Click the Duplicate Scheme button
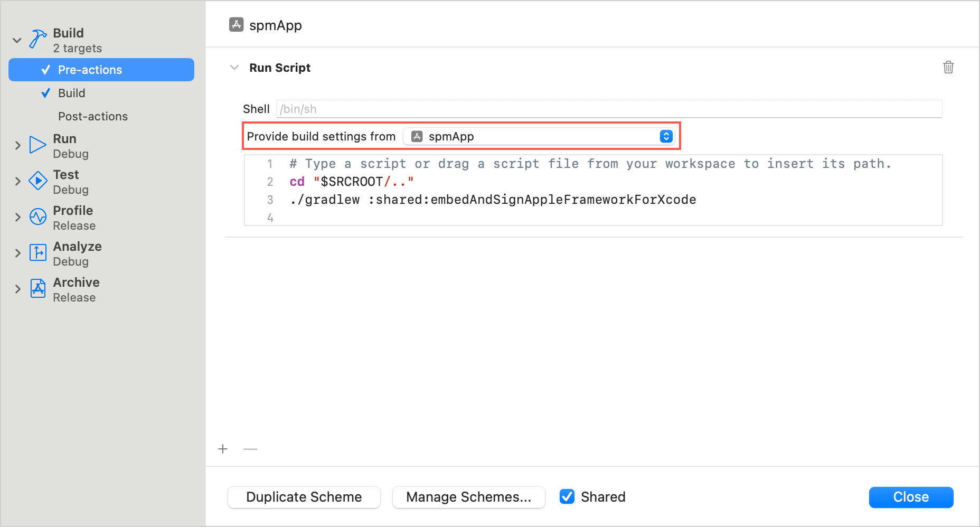Screen dimensions: 980x527 pos(304,497)
